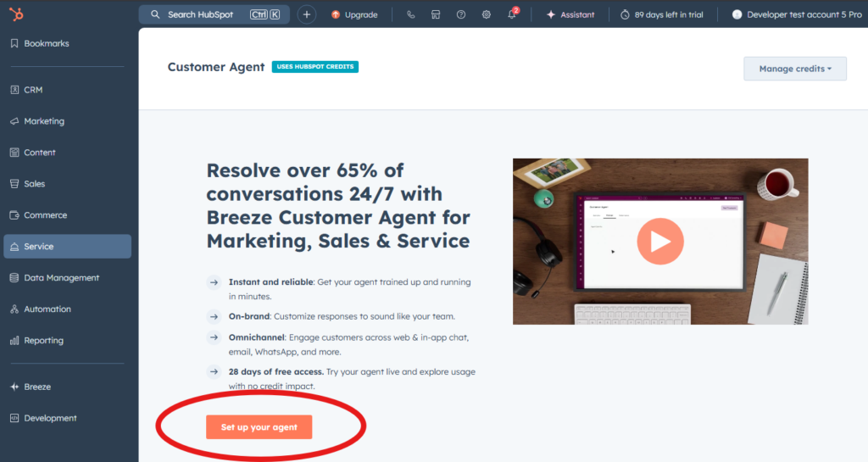Screen dimensions: 868x462
Task: Click the Service bell icon in sidebar
Action: (x=14, y=247)
